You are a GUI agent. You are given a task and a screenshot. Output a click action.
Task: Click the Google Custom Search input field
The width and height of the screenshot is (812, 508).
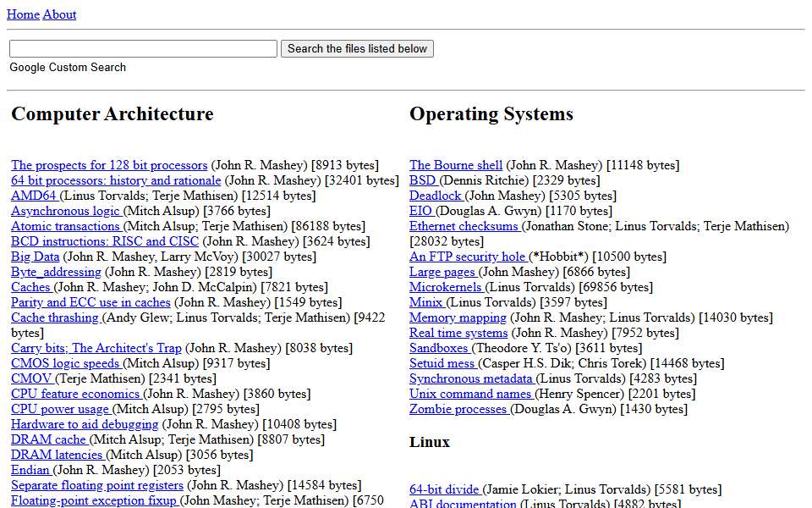point(144,49)
